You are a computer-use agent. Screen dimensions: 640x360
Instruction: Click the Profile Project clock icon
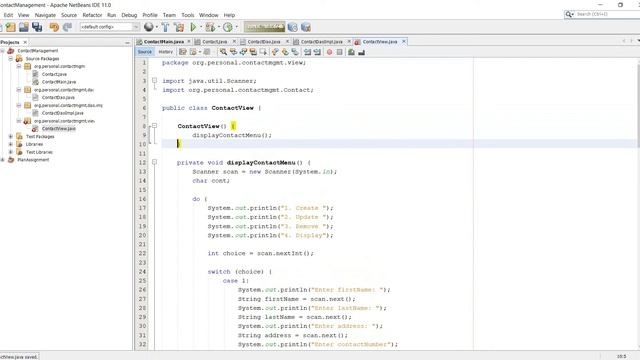point(228,27)
